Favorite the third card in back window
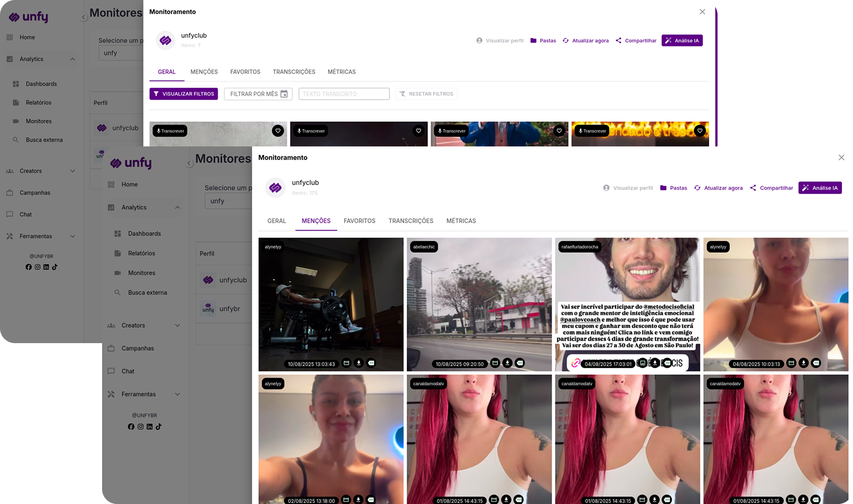Image resolution: width=853 pixels, height=504 pixels. (x=559, y=131)
